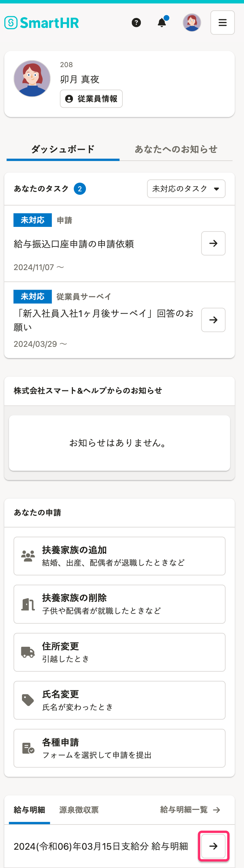Viewport: 244px width, 868px height.
Task: Click the header user avatar
Action: (192, 23)
